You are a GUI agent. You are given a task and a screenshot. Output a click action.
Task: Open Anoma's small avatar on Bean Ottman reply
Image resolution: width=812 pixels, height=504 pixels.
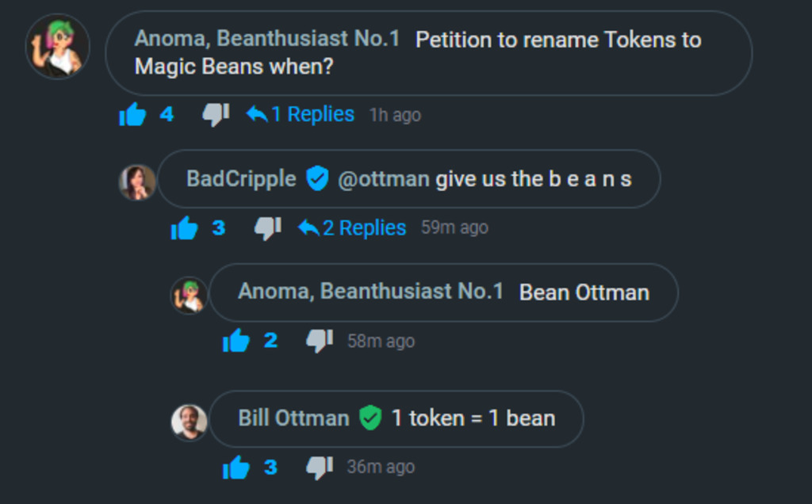(x=189, y=296)
